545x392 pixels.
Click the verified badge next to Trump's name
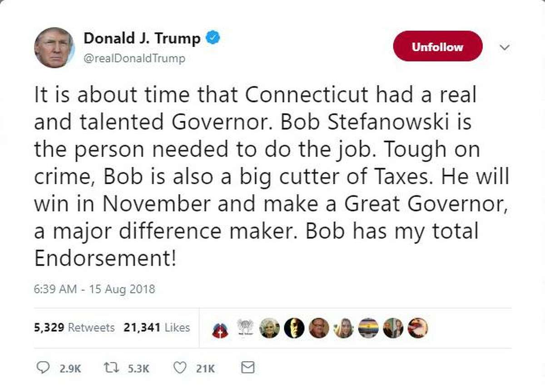tap(212, 38)
